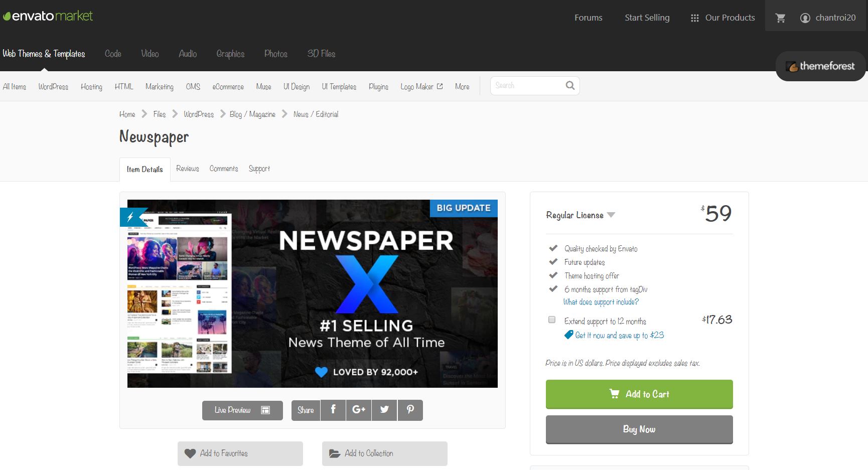
Task: Click Files in breadcrumb
Action: (x=160, y=114)
